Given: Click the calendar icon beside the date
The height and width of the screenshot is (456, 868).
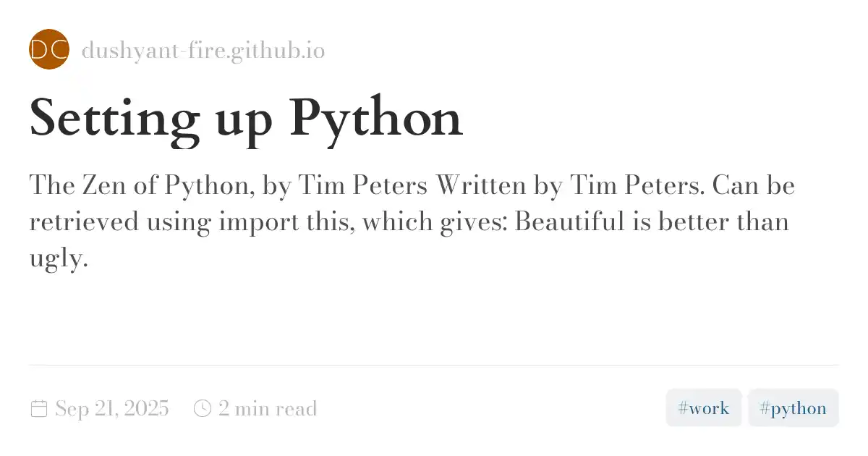Looking at the screenshot, I should coord(39,409).
